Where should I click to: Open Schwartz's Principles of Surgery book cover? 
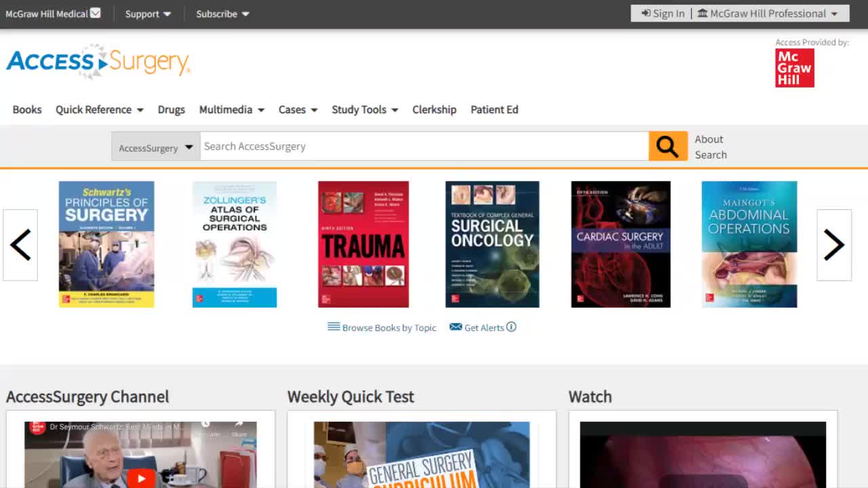(106, 244)
